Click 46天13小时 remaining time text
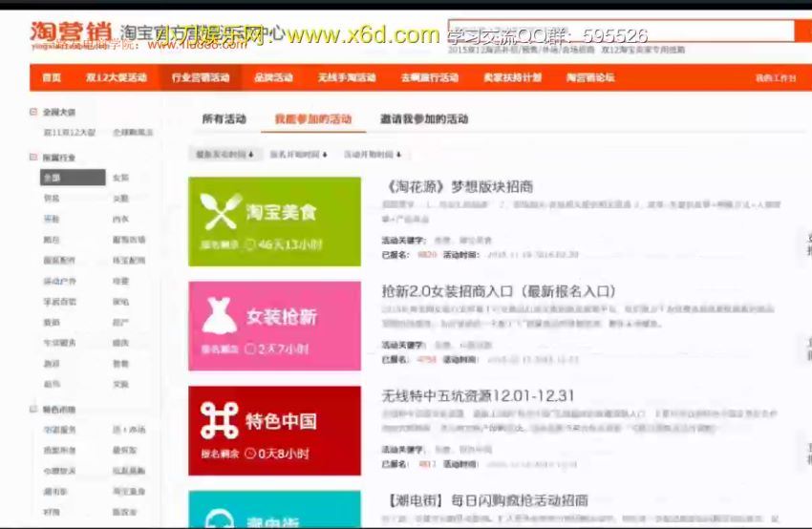The image size is (812, 529). point(290,244)
